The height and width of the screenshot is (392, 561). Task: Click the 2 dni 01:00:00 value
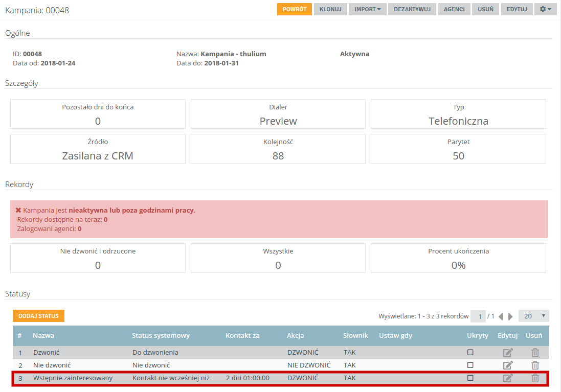[x=248, y=378]
